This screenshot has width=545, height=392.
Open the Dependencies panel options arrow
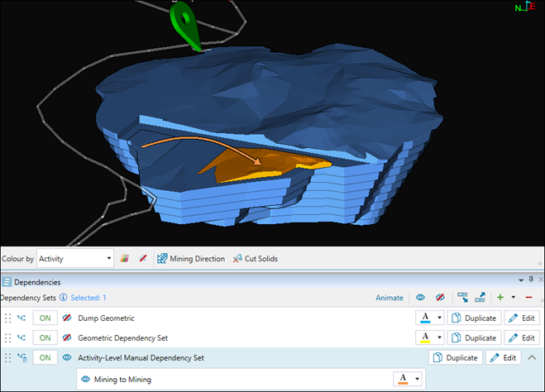click(x=521, y=280)
